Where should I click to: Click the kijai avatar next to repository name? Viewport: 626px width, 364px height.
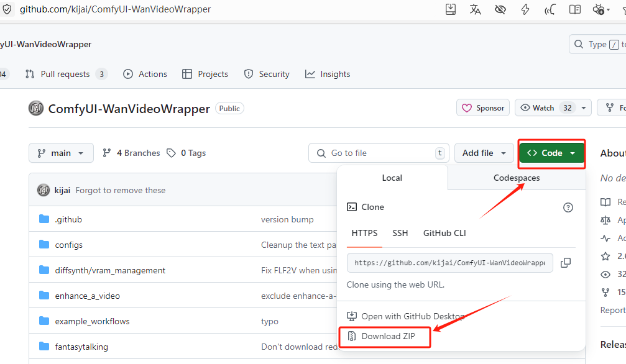tap(36, 109)
